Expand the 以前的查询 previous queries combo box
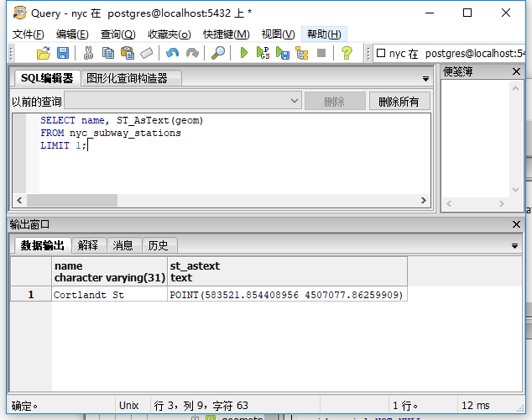Screen dimensions: 532x420 point(183,101)
